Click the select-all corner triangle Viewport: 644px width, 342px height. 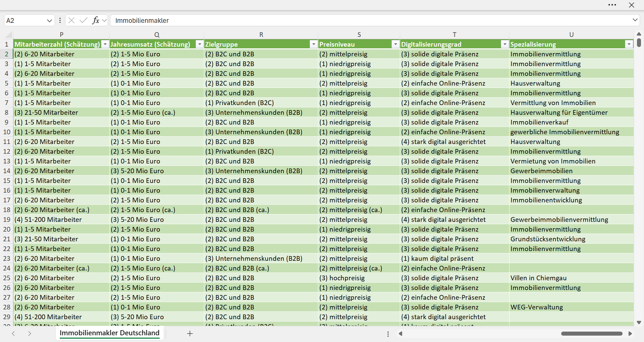tap(9, 35)
